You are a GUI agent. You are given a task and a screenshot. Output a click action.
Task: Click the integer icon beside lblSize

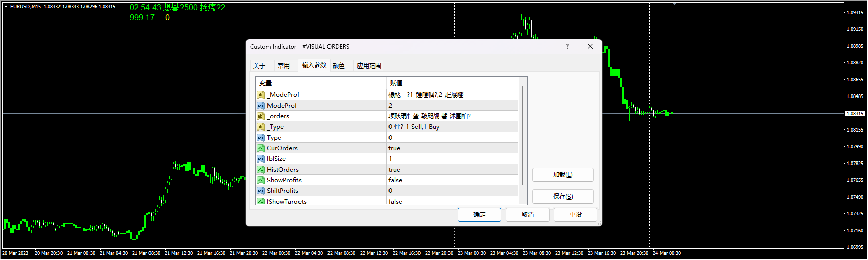click(260, 159)
